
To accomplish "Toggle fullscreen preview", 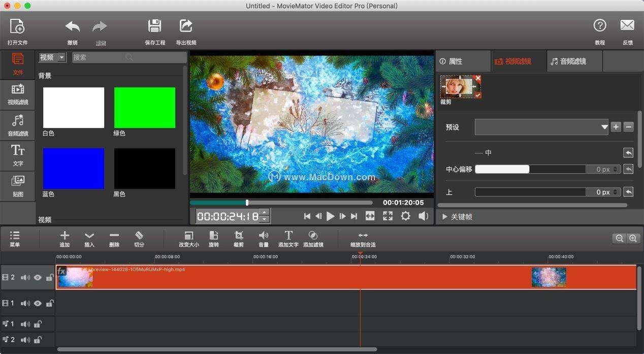I will pyautogui.click(x=388, y=216).
